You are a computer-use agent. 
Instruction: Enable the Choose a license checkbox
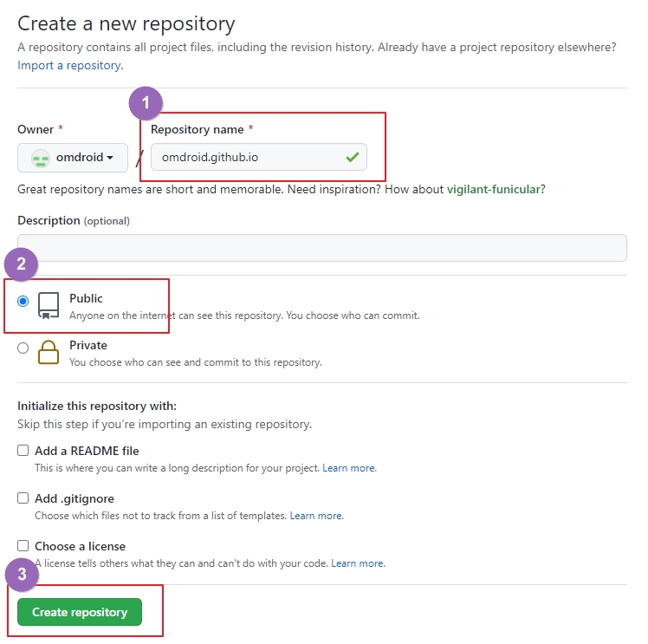[23, 545]
